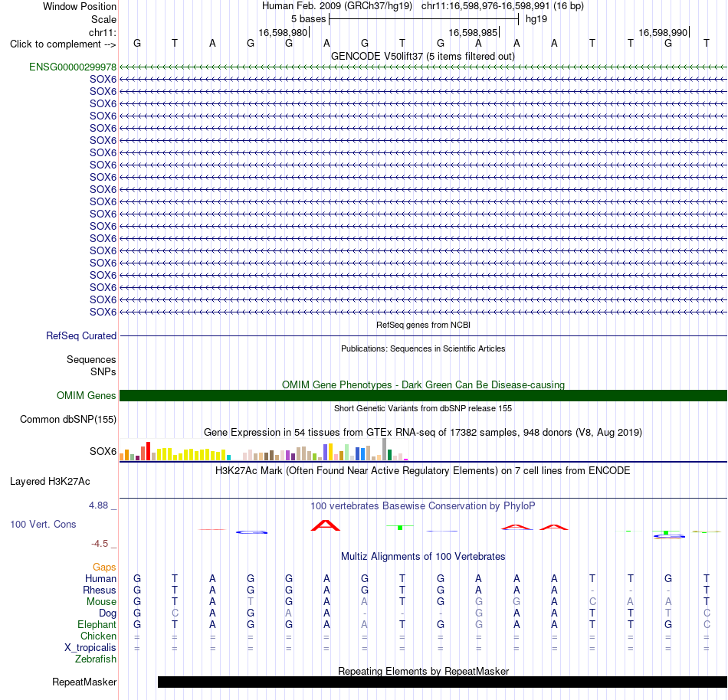The height and width of the screenshot is (700, 728).
Task: Click the GTEx SOX6 expression bar chart
Action: (x=264, y=450)
